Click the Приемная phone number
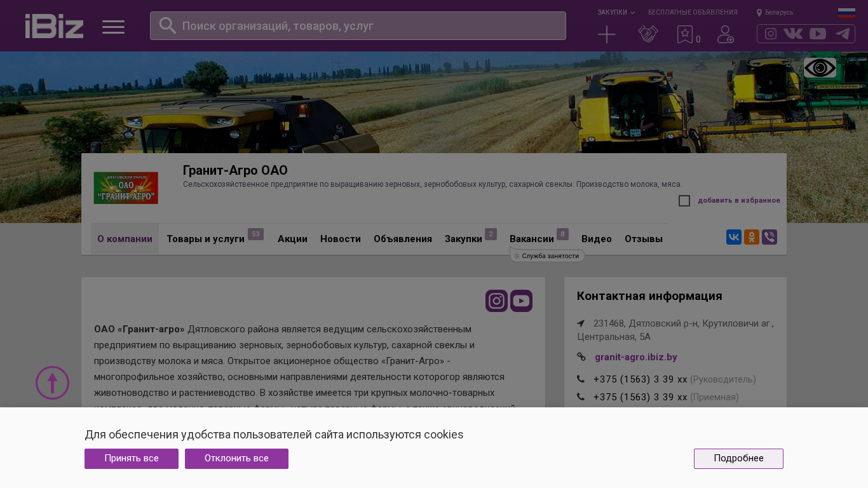The image size is (868, 488). click(641, 397)
